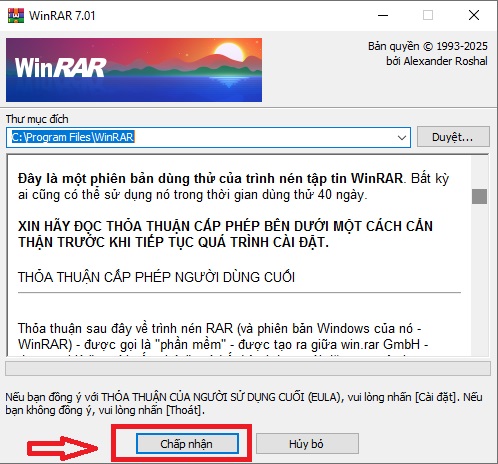Click 'Bản quyền © 1993-2025' text
The height and width of the screenshot is (464, 498).
428,46
